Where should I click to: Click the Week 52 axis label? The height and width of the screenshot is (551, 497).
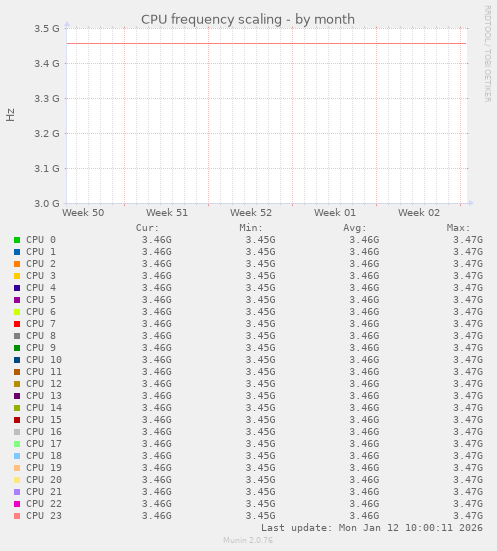coord(251,213)
